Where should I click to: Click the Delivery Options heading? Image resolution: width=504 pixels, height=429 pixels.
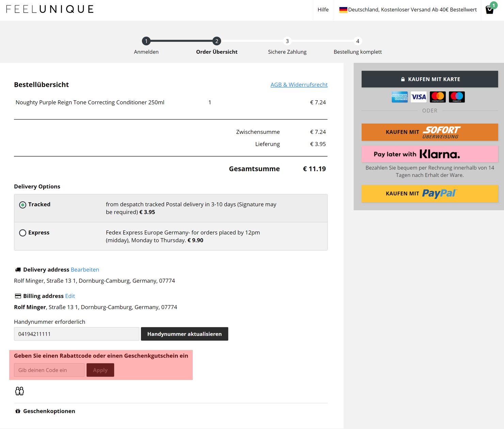click(x=37, y=187)
